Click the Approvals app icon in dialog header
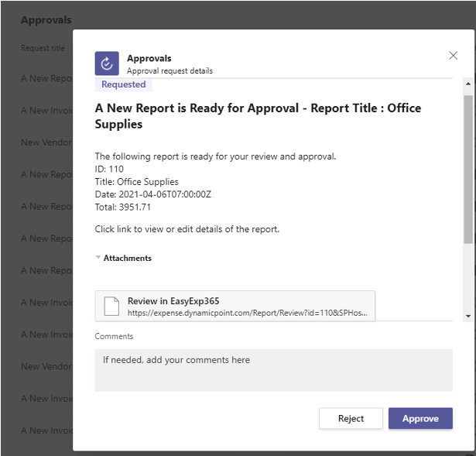 107,63
